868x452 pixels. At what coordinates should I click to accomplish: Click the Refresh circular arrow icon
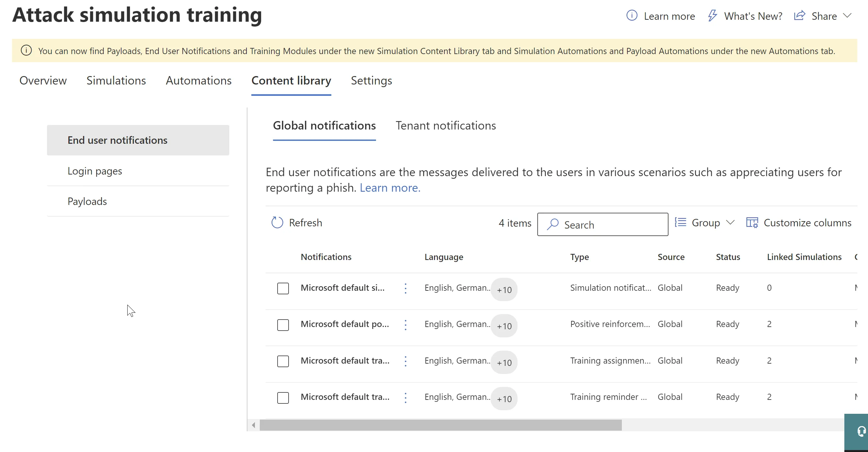coord(277,223)
